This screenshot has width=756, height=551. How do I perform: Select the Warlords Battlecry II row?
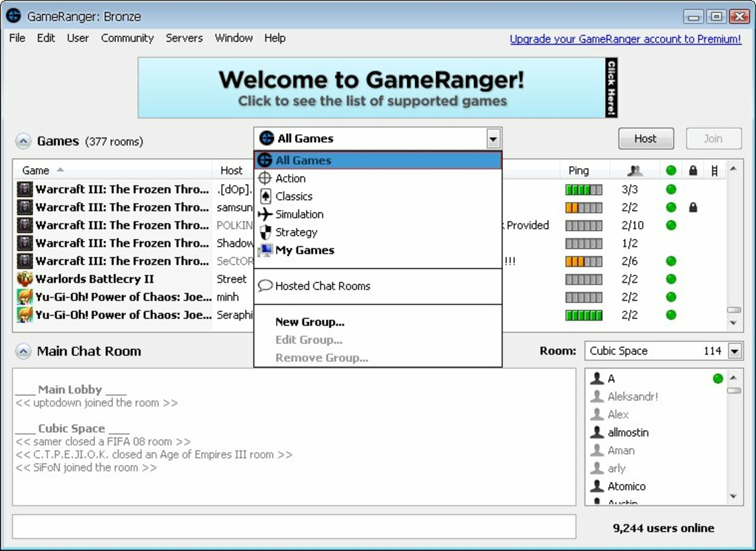tap(370, 279)
